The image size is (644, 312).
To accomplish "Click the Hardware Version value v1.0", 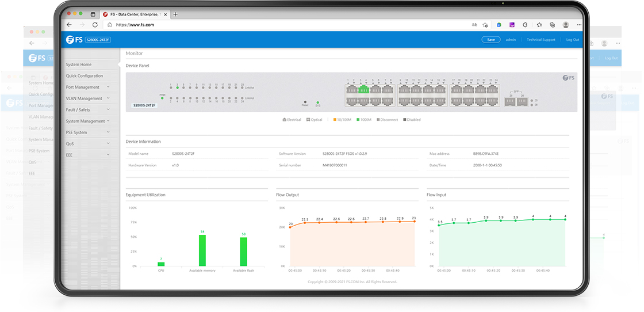I will point(175,165).
